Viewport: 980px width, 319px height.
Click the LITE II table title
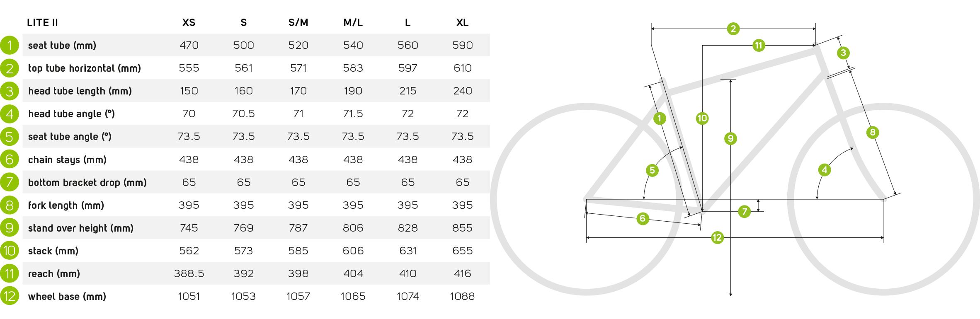[x=42, y=23]
